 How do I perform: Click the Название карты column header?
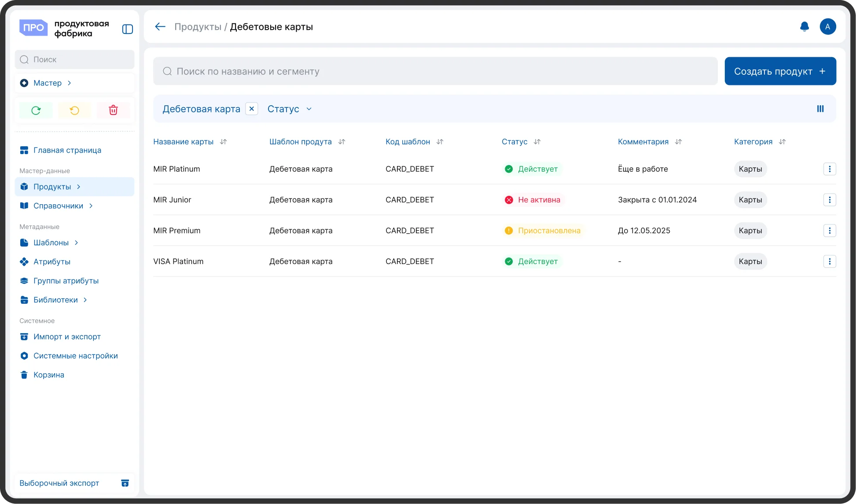(184, 142)
